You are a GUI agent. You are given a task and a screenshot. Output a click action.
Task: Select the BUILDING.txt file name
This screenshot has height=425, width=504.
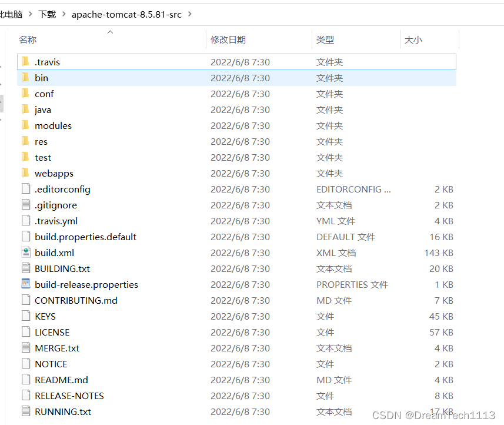(x=62, y=268)
